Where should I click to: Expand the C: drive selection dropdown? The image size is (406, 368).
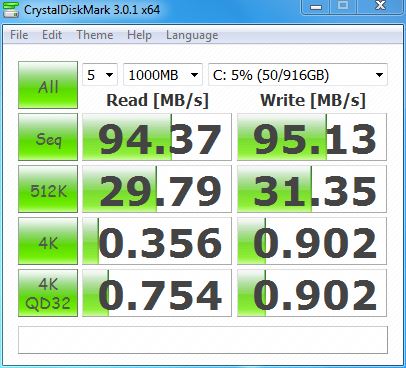pos(298,75)
